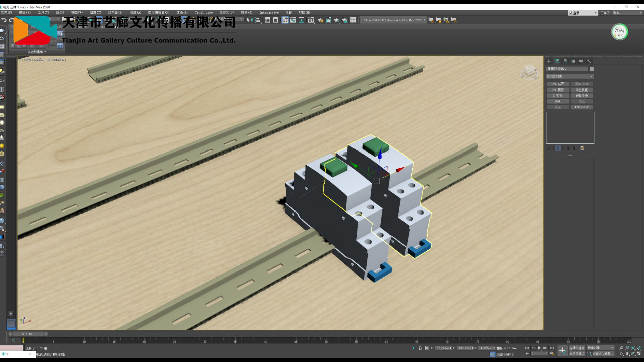This screenshot has height=362, width=644.
Task: Open the Interactive menu
Action: pos(269,13)
